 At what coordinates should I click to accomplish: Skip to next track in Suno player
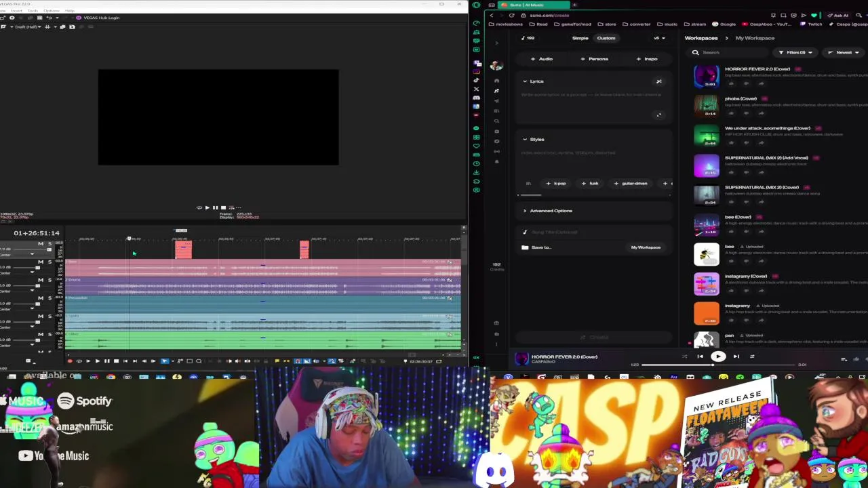tap(736, 357)
